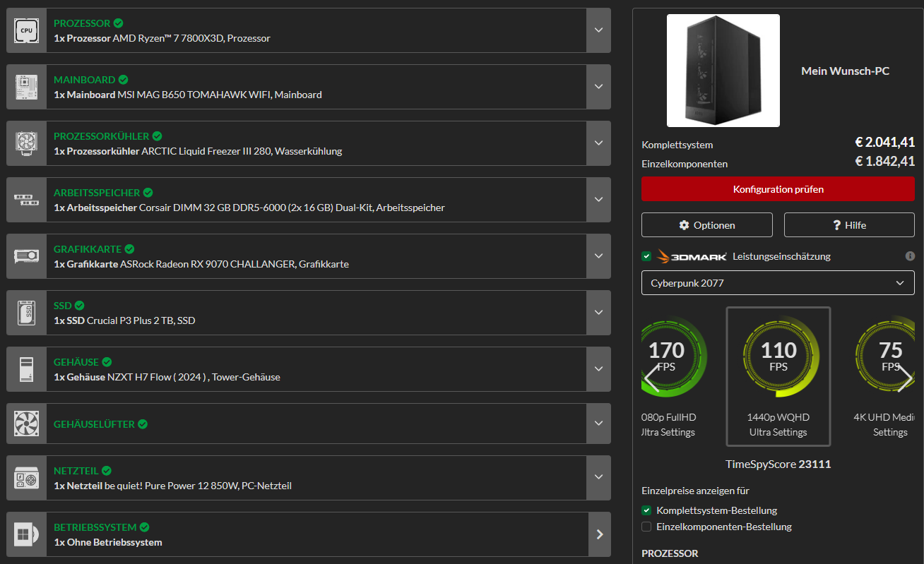Screen dimensions: 924x564
Task: Open the Optionen button
Action: 707,225
